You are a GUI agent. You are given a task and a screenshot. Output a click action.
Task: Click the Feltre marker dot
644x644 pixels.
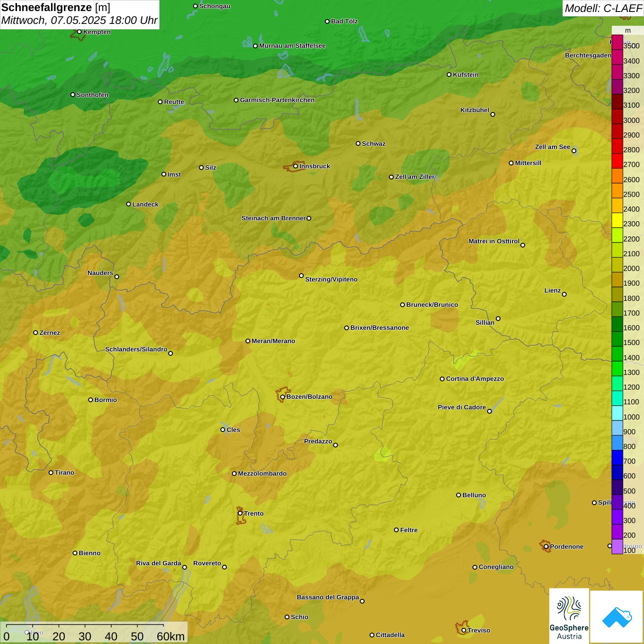tap(396, 530)
